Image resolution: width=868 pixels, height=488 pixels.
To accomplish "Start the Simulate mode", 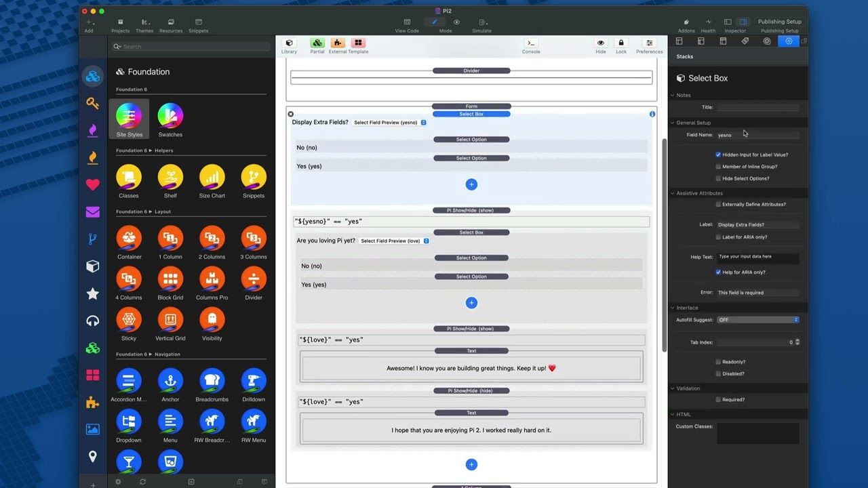I will (482, 26).
